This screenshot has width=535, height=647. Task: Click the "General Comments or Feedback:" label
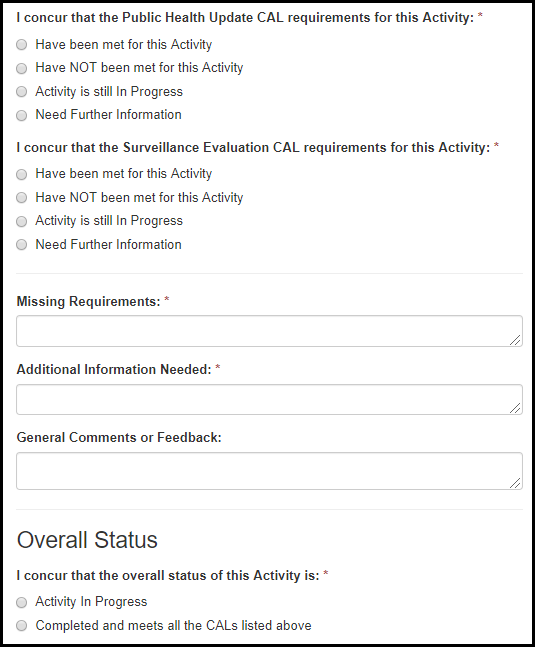point(119,437)
